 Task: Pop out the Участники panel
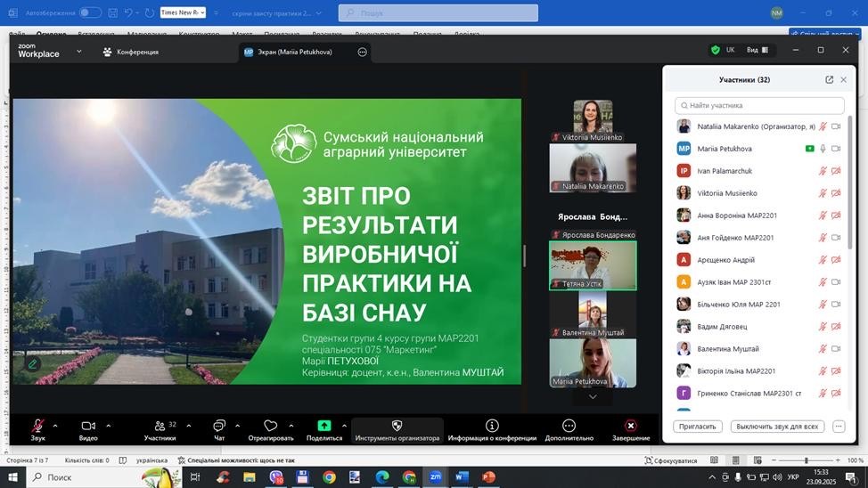click(x=829, y=79)
